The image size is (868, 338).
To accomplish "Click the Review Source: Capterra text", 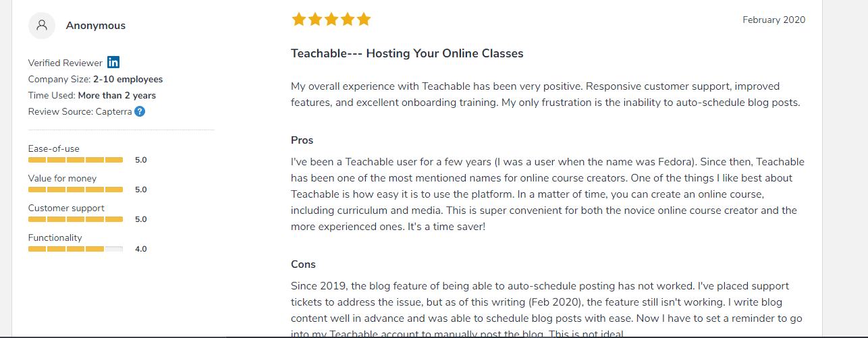I will [80, 111].
